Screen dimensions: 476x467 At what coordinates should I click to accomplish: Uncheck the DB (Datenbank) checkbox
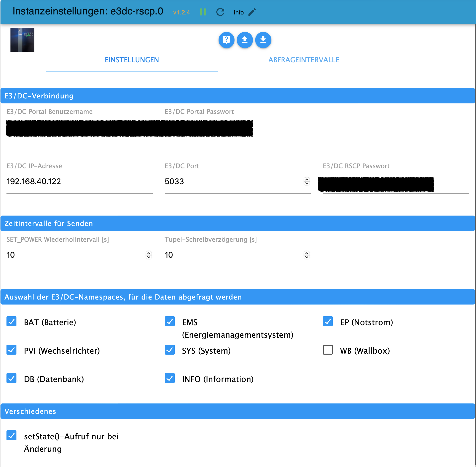pos(11,378)
